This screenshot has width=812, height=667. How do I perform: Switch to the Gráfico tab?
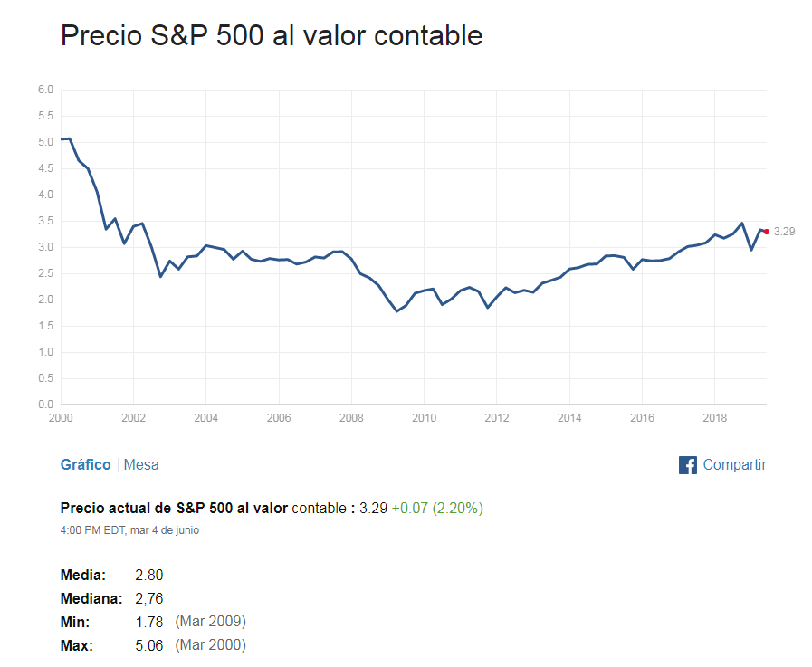tap(85, 465)
